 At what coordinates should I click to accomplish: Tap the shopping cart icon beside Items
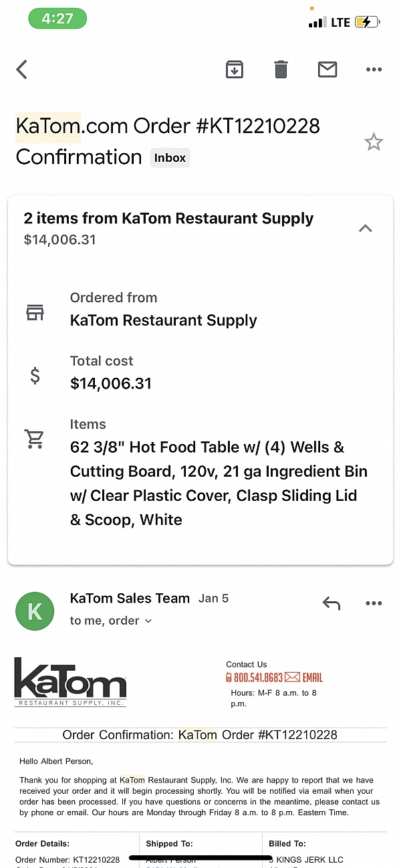[35, 439]
